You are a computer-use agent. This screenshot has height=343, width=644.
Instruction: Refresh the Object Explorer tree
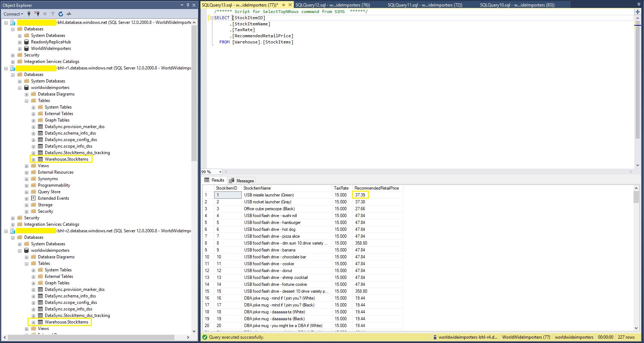(61, 14)
